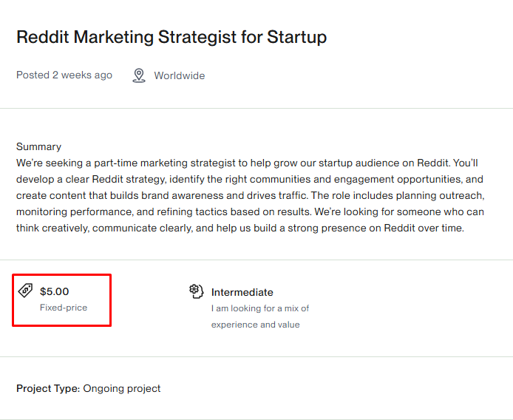The width and height of the screenshot is (513, 420).
Task: Click the location pin icon beside Worldwide
Action: click(x=139, y=75)
